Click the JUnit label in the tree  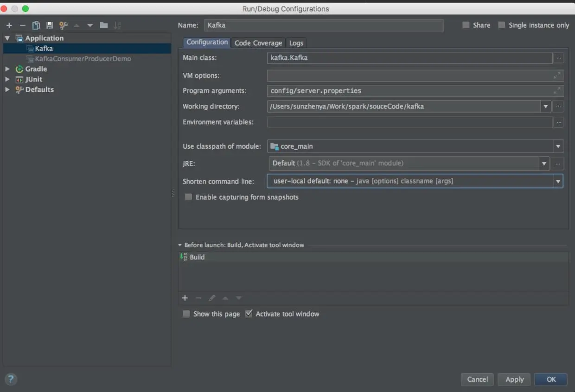click(34, 79)
